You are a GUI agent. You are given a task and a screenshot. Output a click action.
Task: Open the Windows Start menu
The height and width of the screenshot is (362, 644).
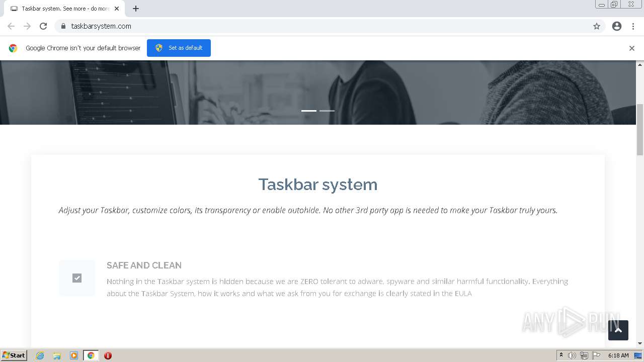[14, 355]
